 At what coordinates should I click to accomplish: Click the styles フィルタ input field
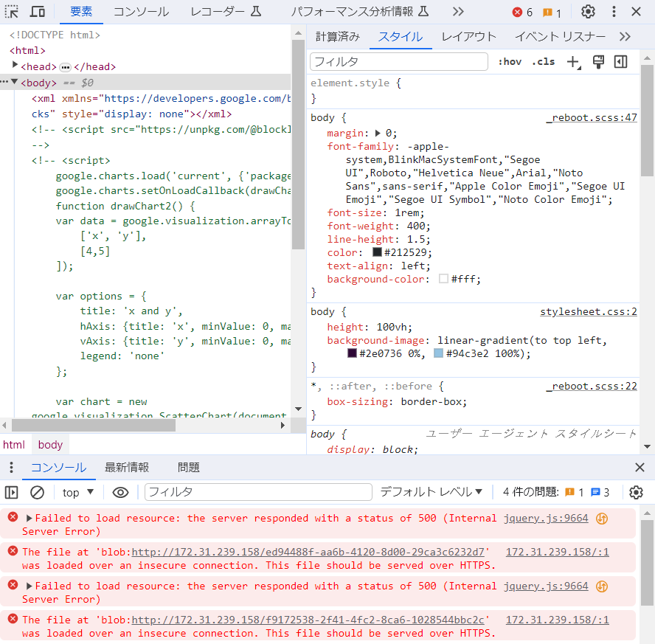click(399, 62)
